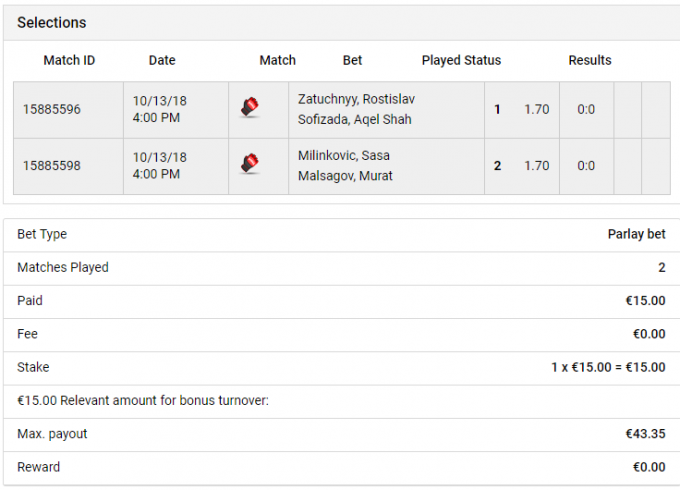Image resolution: width=680 pixels, height=490 pixels.
Task: Select match ID 15885596
Action: click(x=52, y=109)
